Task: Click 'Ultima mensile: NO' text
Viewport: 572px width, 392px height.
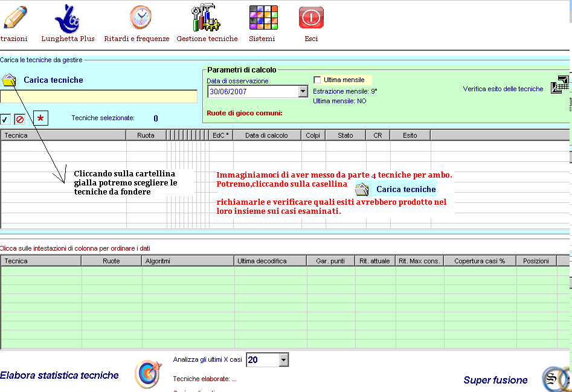Action: [339, 101]
